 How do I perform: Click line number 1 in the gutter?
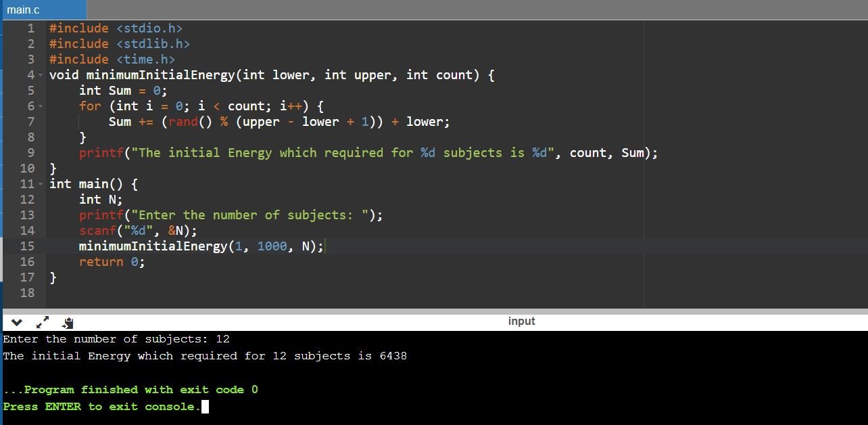[x=30, y=28]
